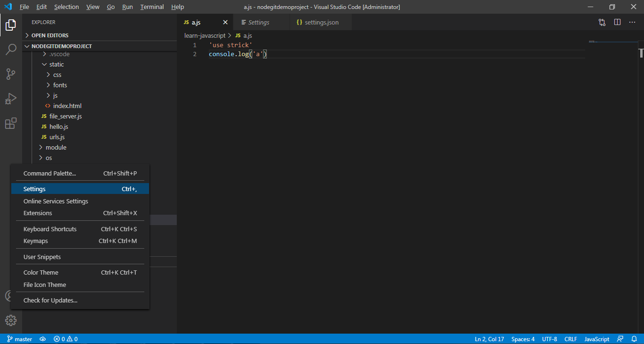Select Keymaps menu entry
This screenshot has height=344, width=644.
(x=80, y=241)
